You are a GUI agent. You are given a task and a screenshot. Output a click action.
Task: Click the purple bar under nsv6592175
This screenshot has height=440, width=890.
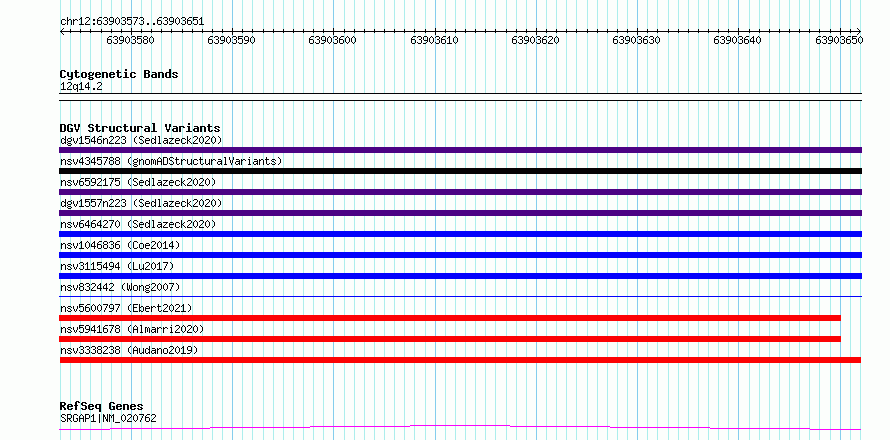click(x=460, y=192)
